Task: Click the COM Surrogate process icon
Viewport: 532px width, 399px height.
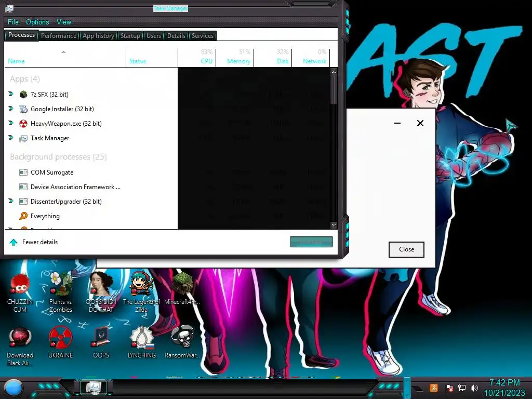Action: click(x=23, y=172)
